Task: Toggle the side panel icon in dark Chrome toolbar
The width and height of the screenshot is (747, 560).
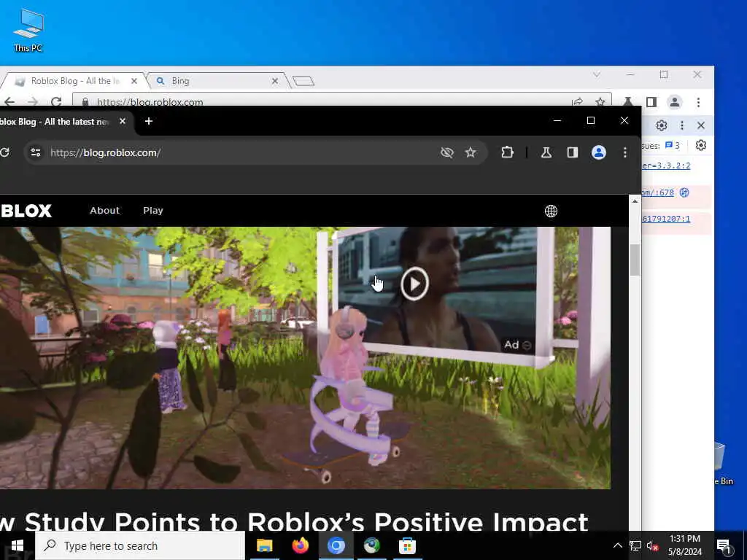Action: coord(572,152)
